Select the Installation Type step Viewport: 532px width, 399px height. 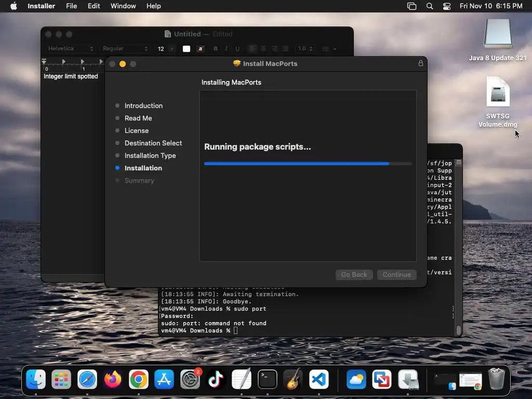coord(150,156)
